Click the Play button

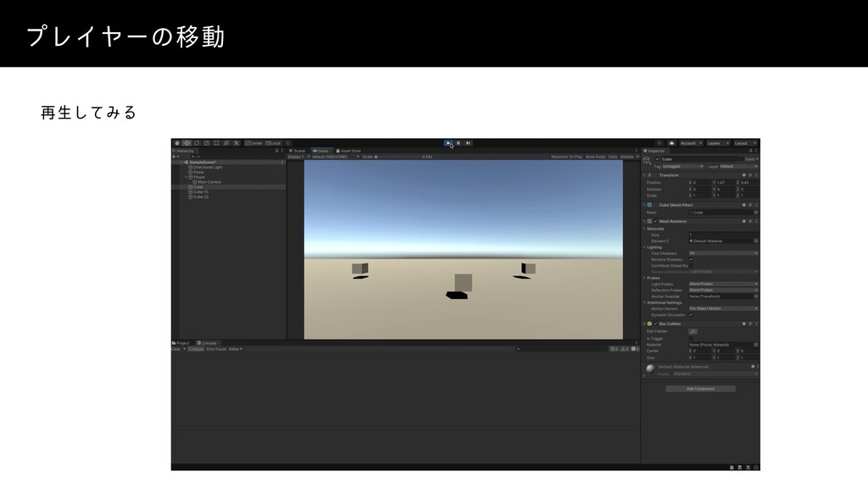coord(448,143)
